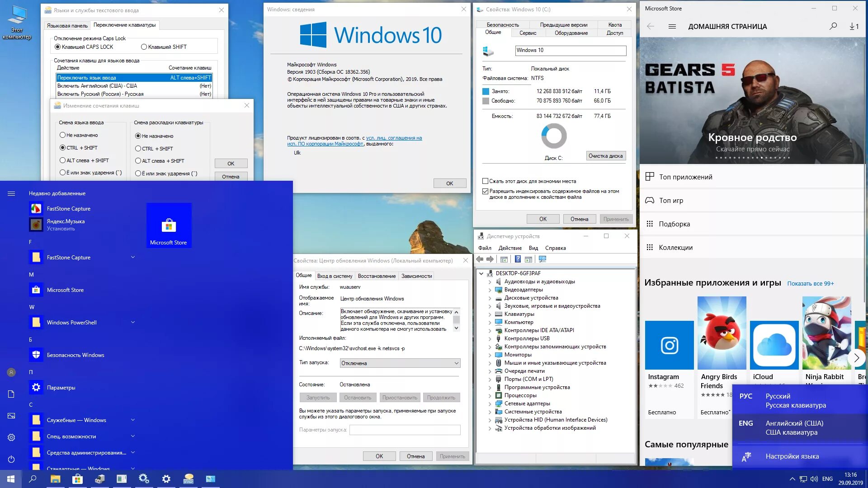The width and height of the screenshot is (868, 488).
Task: Select Не назначено for input language switch
Action: tap(62, 135)
